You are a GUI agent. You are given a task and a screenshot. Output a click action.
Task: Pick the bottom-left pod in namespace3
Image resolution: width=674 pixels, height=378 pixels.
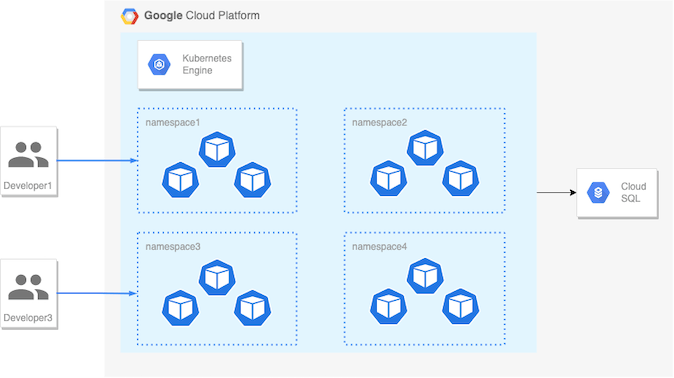point(181,308)
